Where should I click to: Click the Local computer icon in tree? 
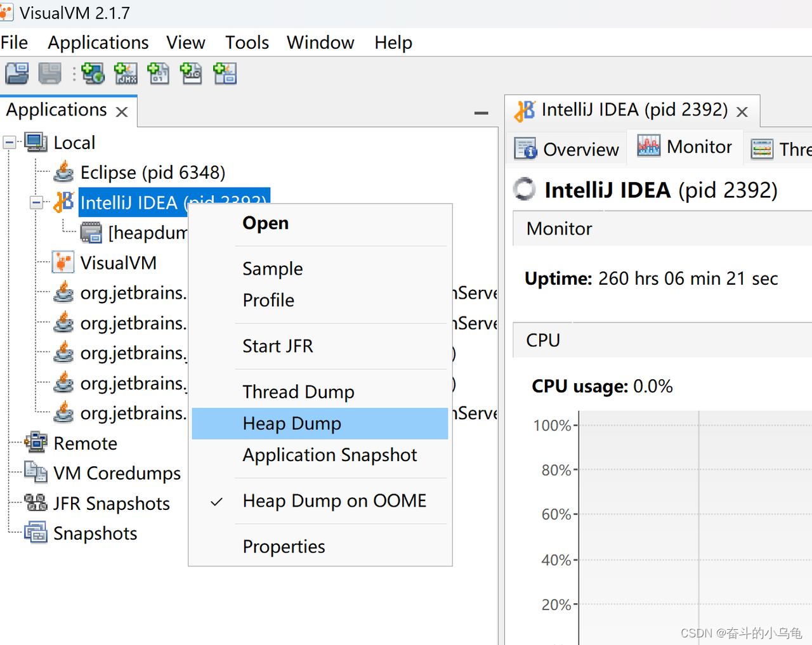click(36, 142)
